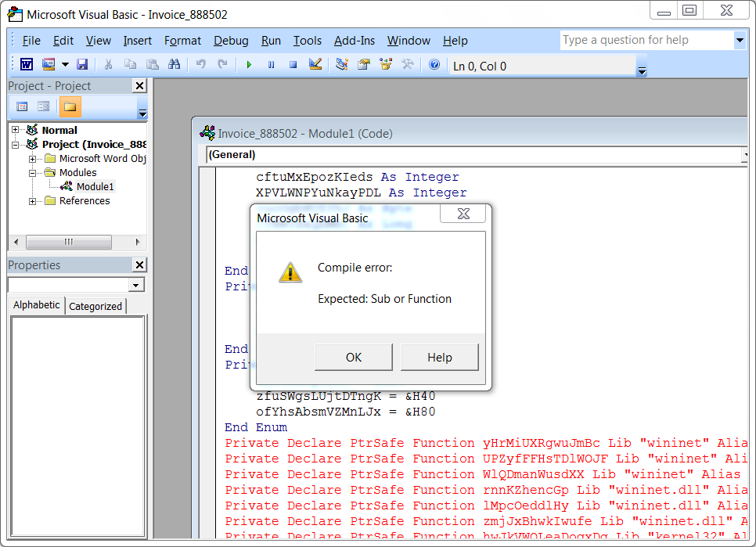Open the File menu
The image size is (756, 547).
[31, 41]
